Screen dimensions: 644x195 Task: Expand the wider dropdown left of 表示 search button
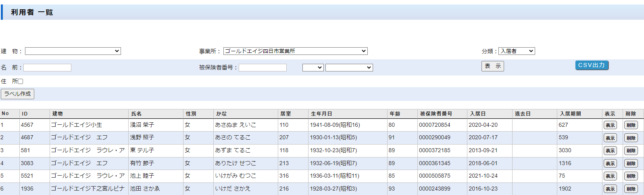pyautogui.click(x=349, y=68)
